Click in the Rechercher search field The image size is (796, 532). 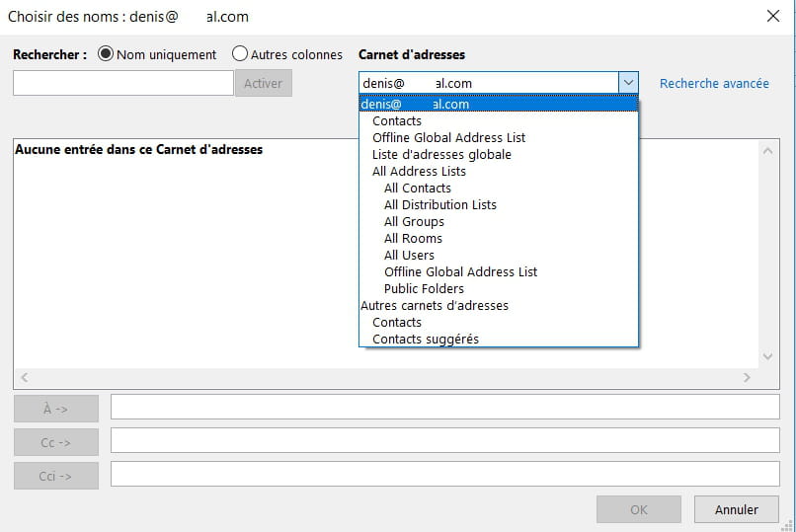(x=123, y=84)
